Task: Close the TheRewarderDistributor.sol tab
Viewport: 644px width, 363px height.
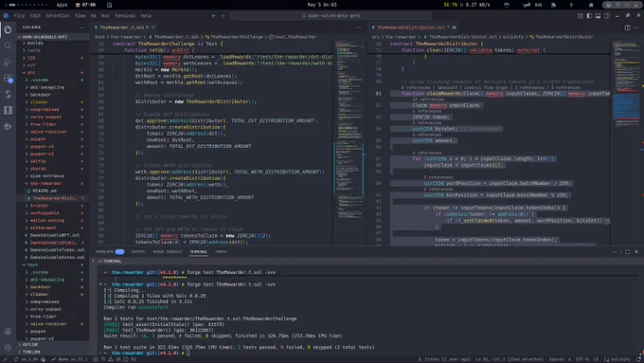Action: coord(454,27)
